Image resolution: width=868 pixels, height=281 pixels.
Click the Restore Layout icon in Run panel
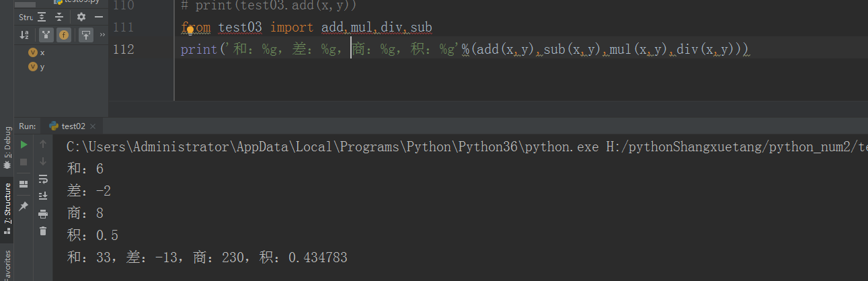[24, 184]
